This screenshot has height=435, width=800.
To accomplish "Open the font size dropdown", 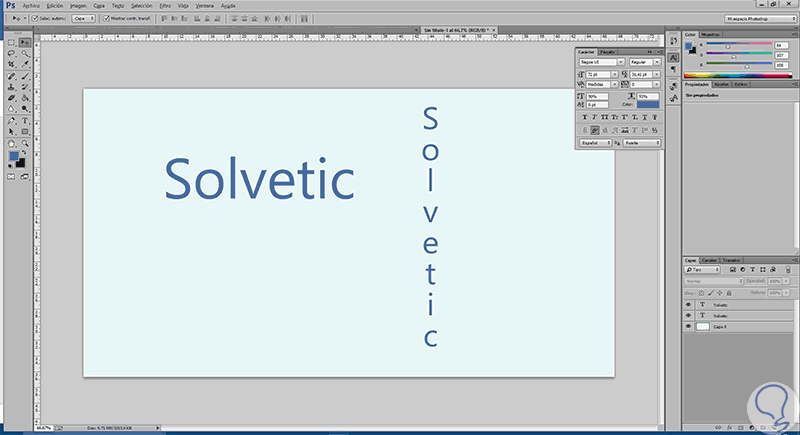I will tap(615, 74).
